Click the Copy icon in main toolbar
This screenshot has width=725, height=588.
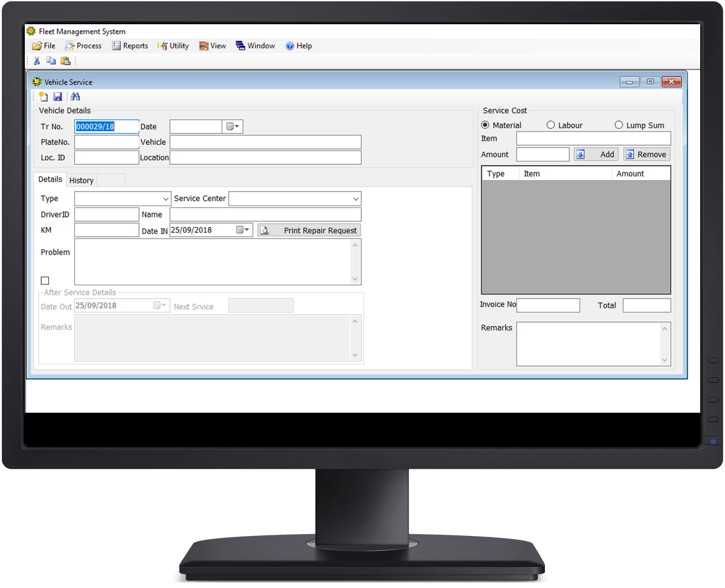tap(51, 61)
